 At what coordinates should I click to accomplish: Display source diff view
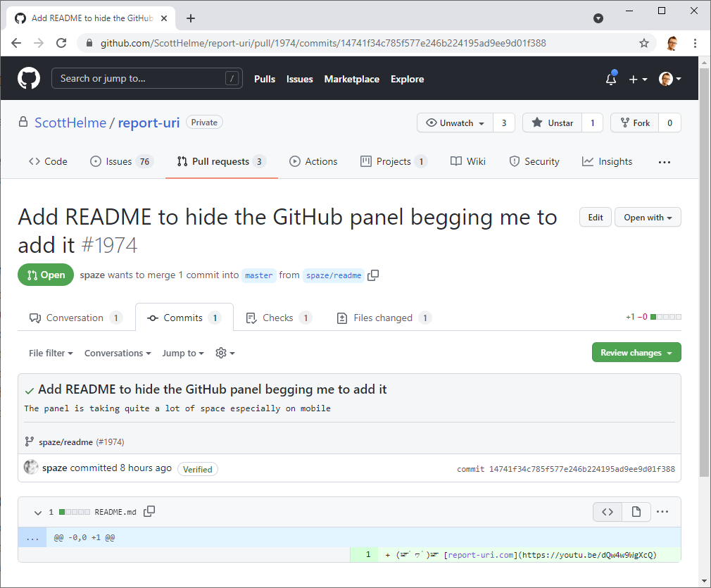pos(607,512)
